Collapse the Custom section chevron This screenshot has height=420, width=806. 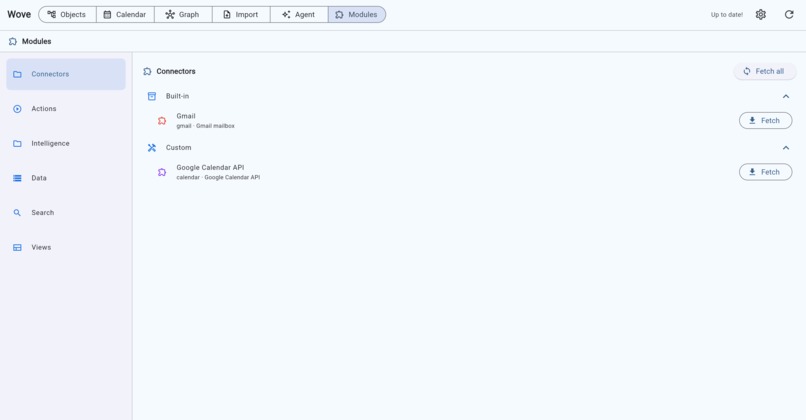click(785, 148)
